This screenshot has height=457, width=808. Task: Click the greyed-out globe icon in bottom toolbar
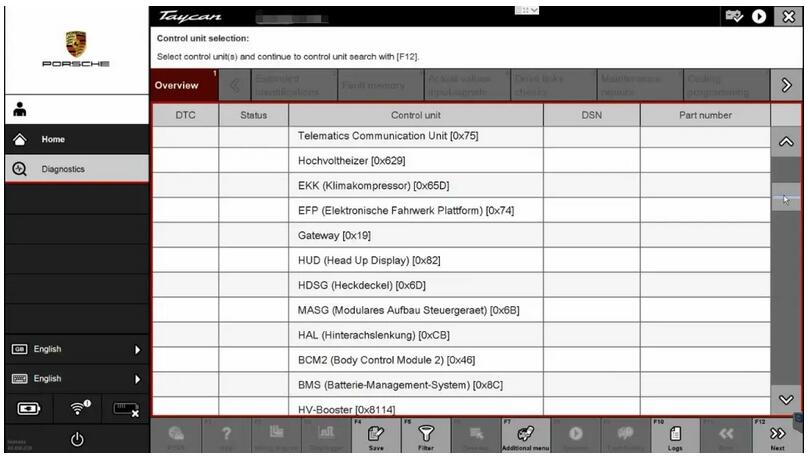(176, 436)
